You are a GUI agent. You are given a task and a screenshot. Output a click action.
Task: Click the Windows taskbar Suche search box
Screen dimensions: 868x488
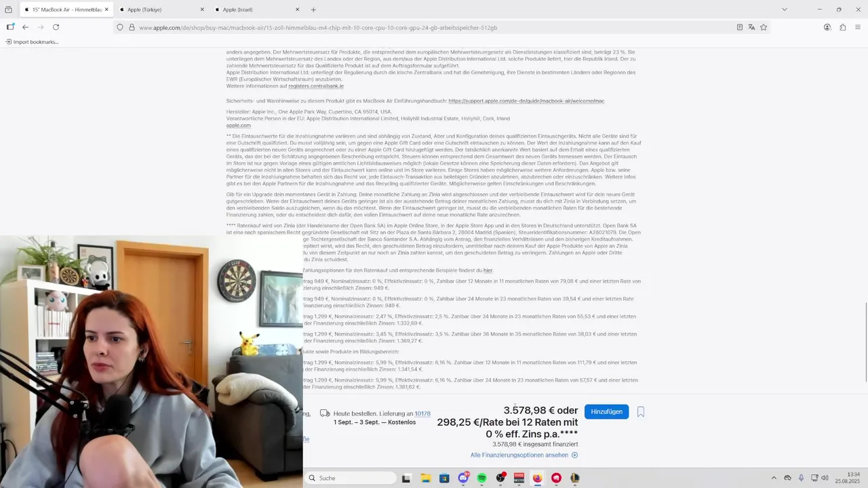[x=350, y=478]
